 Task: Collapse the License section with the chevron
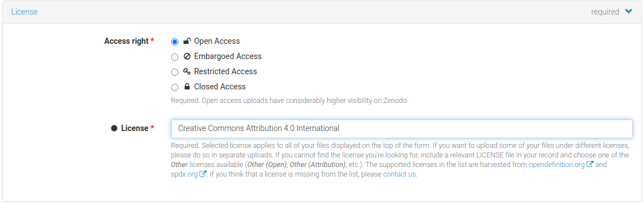tap(628, 12)
